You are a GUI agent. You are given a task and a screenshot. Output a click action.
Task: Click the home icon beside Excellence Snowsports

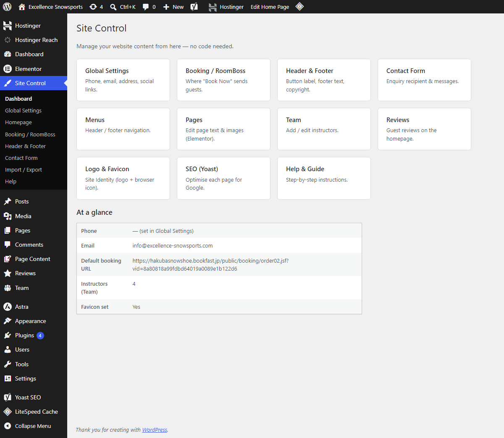[x=22, y=7]
